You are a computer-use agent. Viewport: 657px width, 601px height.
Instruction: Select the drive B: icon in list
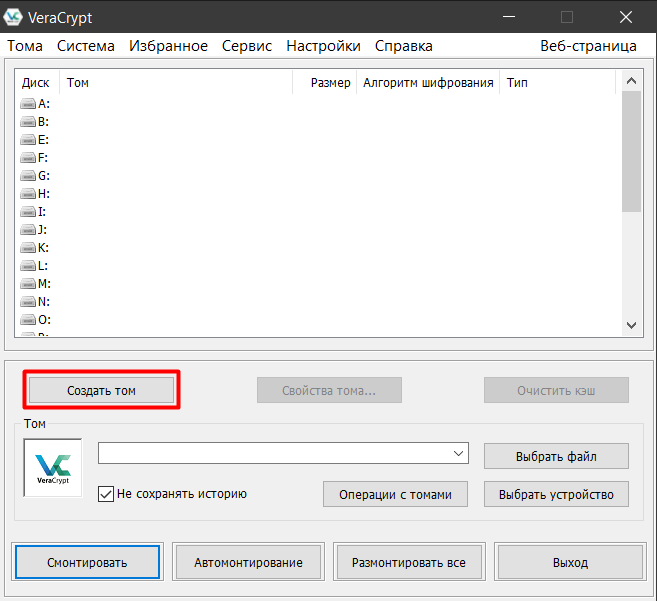(28, 122)
